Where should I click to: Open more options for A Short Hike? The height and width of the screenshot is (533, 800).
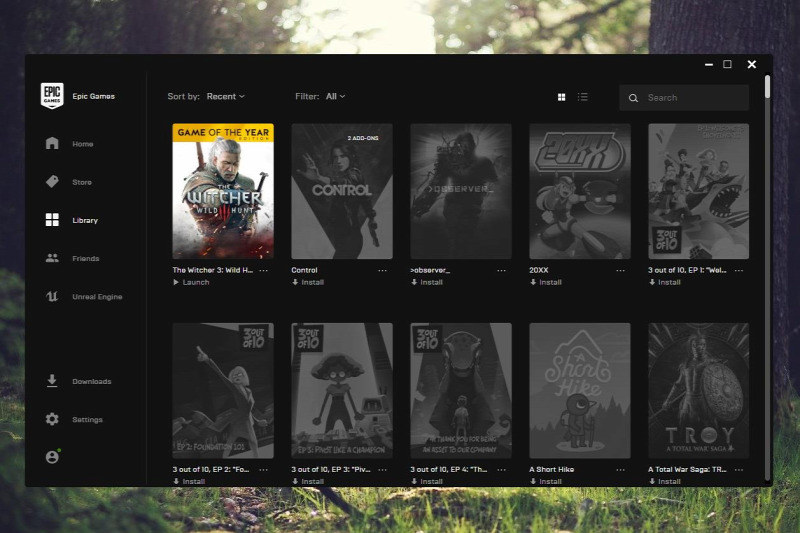pos(620,470)
